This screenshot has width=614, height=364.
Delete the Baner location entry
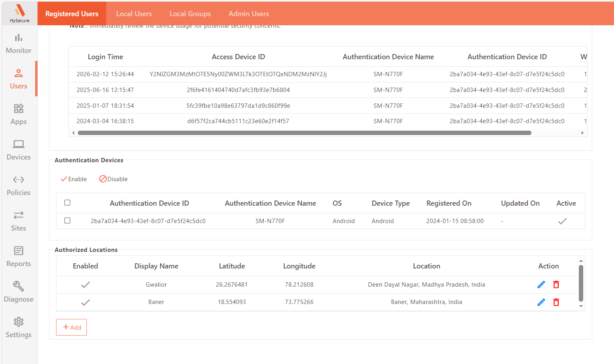click(556, 302)
